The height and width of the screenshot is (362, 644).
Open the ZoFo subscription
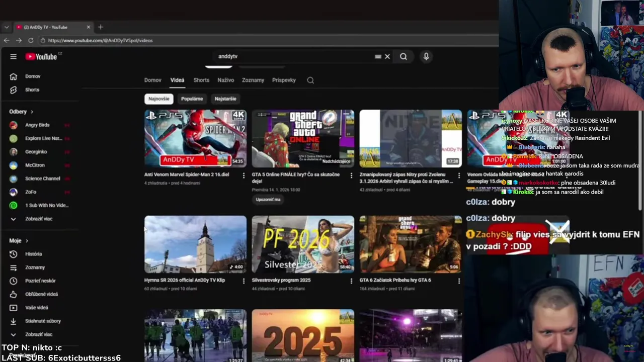click(x=31, y=192)
